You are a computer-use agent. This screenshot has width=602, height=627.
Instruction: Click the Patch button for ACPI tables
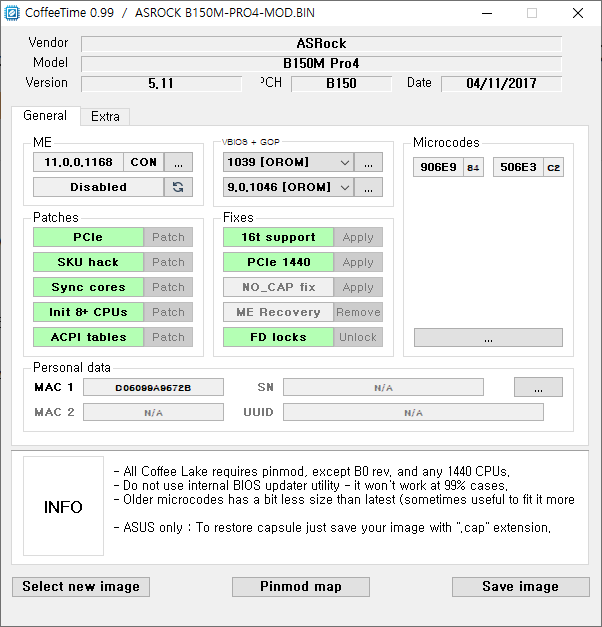(168, 337)
